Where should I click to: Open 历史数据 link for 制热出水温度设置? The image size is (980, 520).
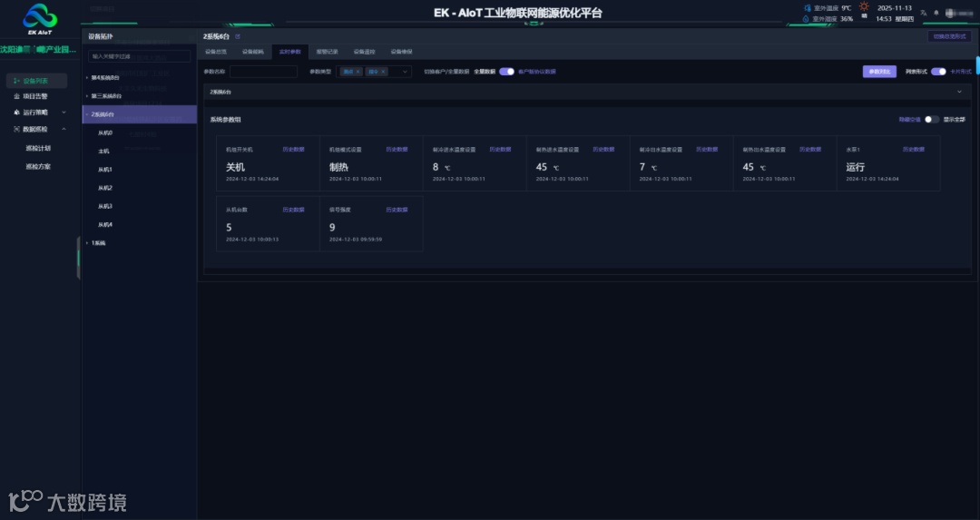click(x=810, y=150)
